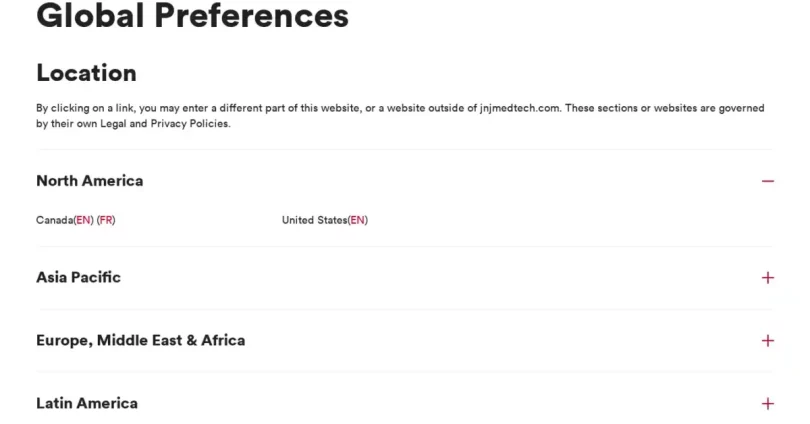Click the Asia Pacific region heading
810x424 pixels.
78,277
